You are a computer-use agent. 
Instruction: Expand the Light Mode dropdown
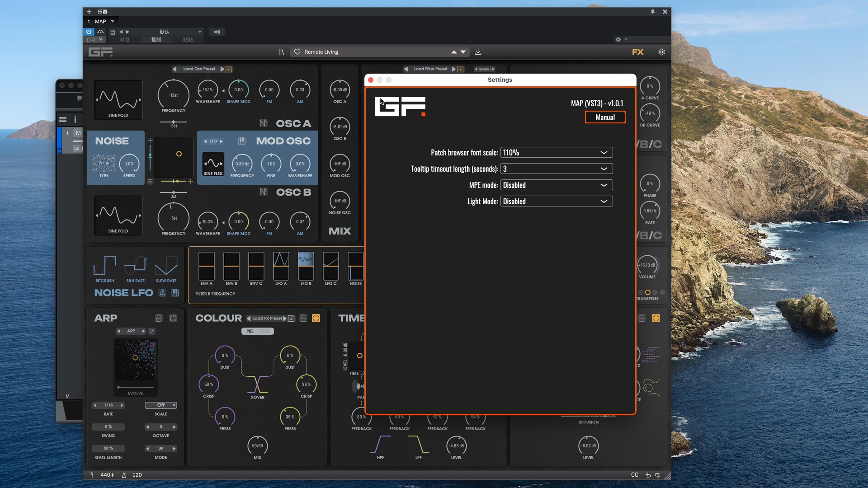coord(556,202)
